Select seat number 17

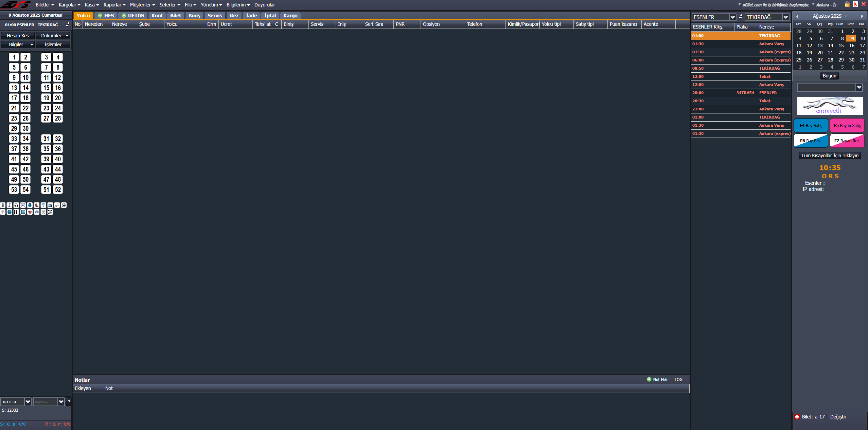pyautogui.click(x=14, y=98)
